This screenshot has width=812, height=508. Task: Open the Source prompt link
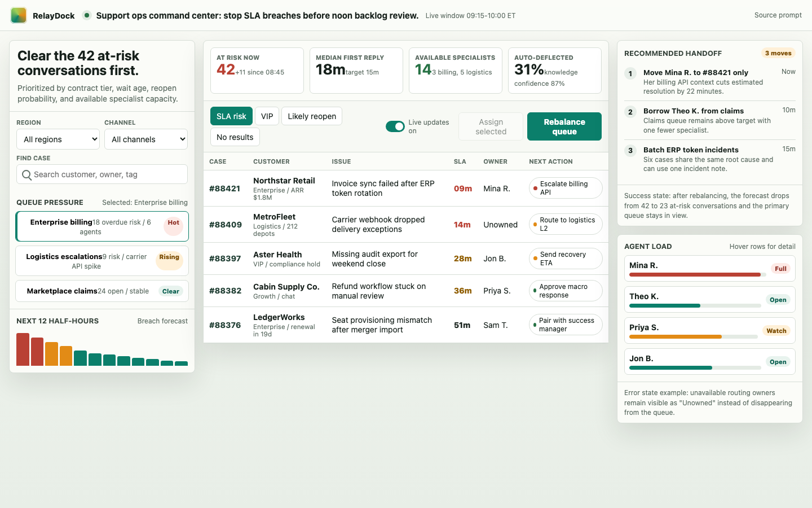tap(778, 15)
